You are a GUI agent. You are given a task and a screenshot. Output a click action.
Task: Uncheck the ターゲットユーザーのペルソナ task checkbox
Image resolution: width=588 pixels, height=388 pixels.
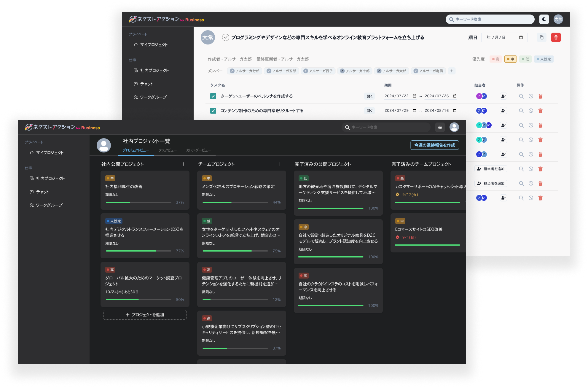click(213, 96)
